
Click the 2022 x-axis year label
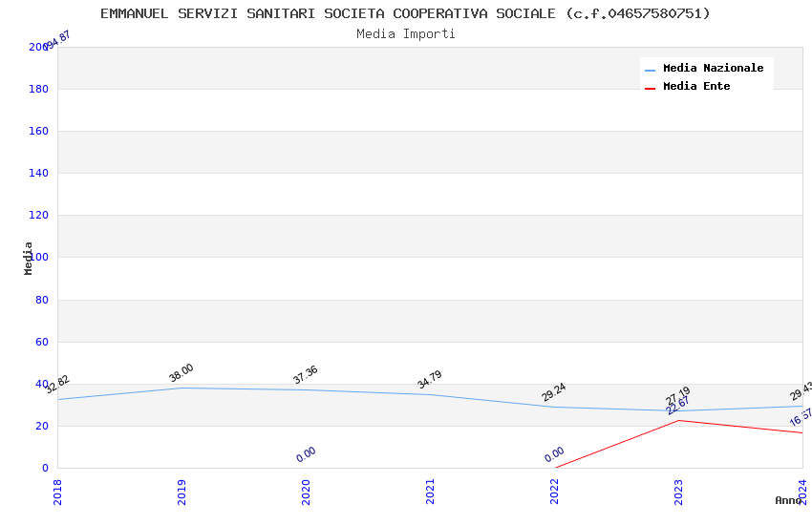[x=555, y=492]
